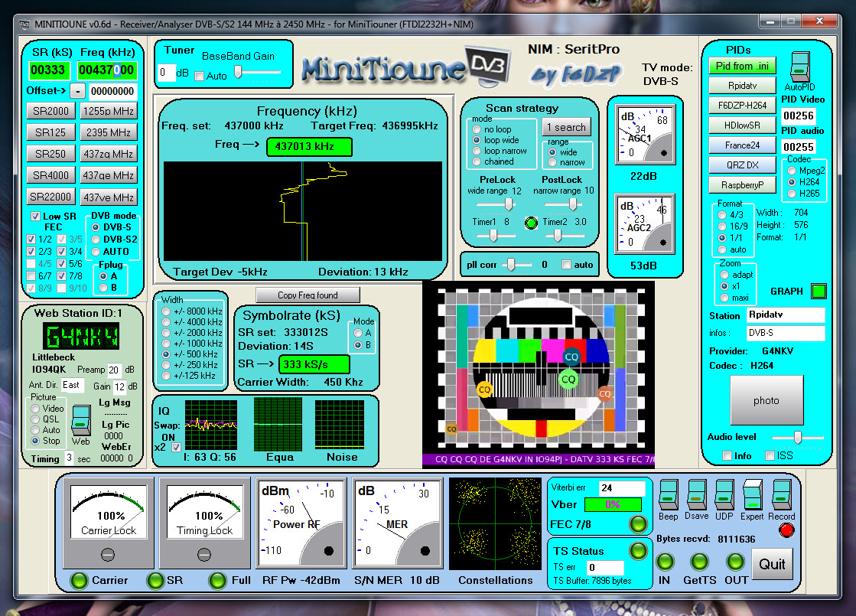Screen dimensions: 856x616
Task: Choose the H265 codec option
Action: 791,193
